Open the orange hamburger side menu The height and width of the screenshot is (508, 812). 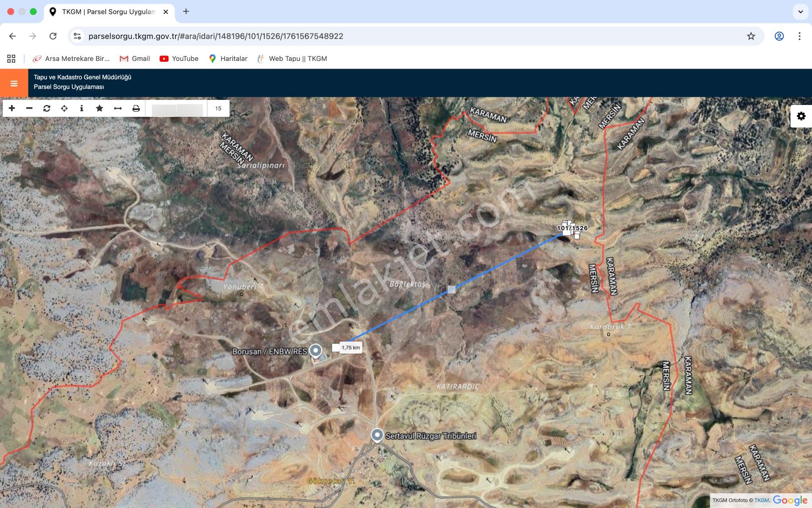coord(14,83)
